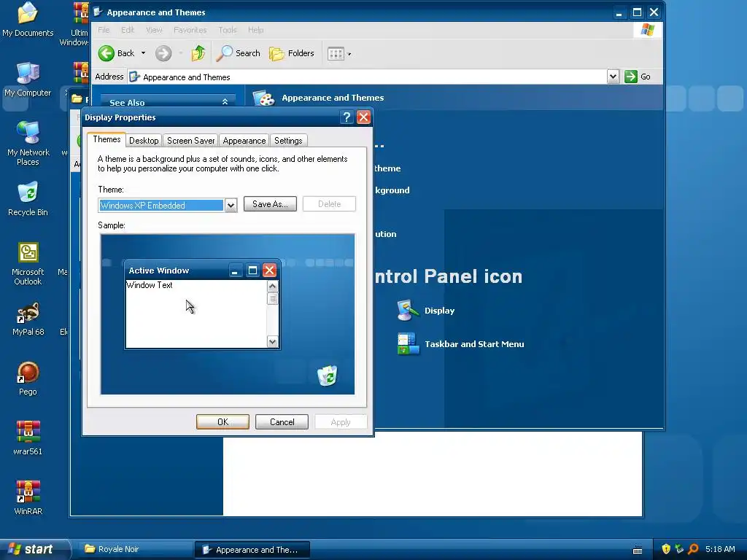Image resolution: width=747 pixels, height=560 pixels.
Task: Click the safely remove hardware tray icon
Action: (679, 549)
